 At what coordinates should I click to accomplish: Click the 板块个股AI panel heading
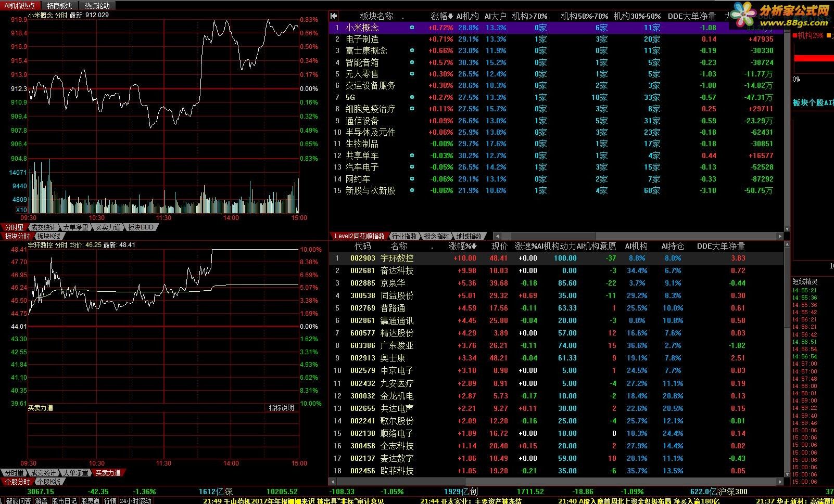click(x=813, y=102)
